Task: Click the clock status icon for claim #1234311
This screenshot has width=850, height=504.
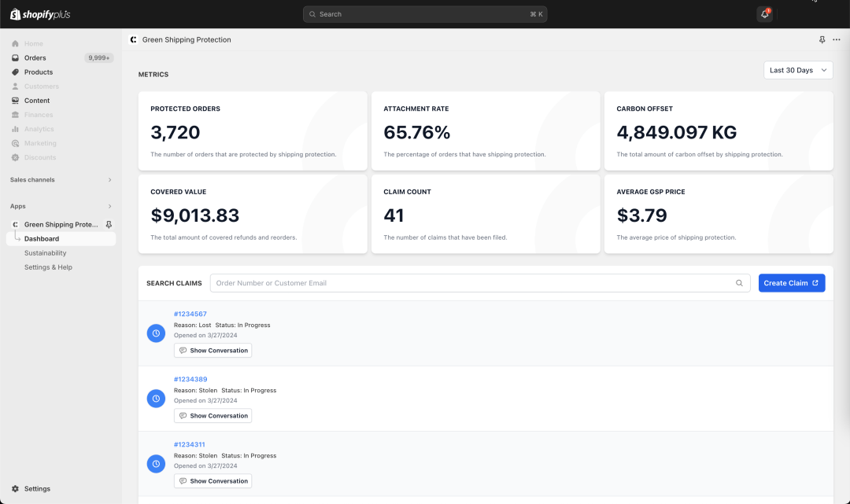Action: coord(156,464)
